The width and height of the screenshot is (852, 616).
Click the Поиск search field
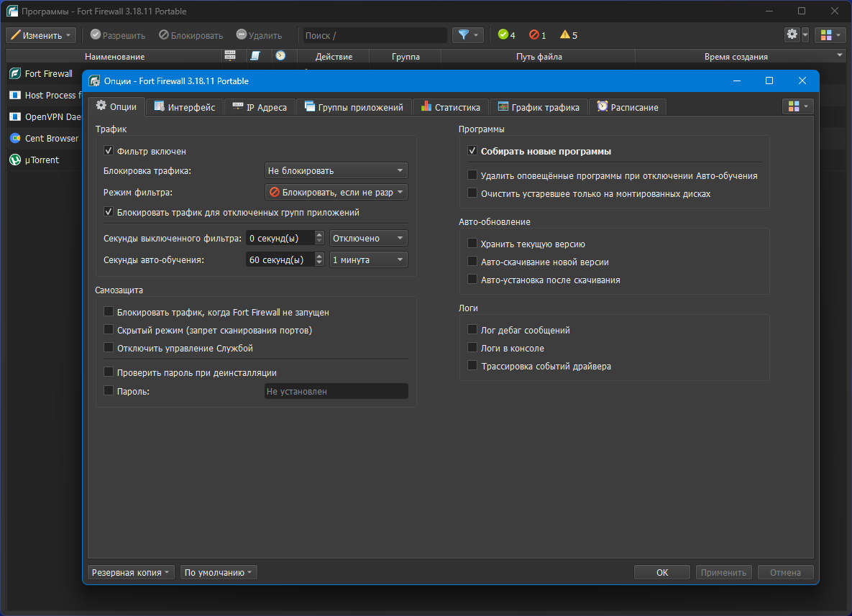(x=375, y=35)
